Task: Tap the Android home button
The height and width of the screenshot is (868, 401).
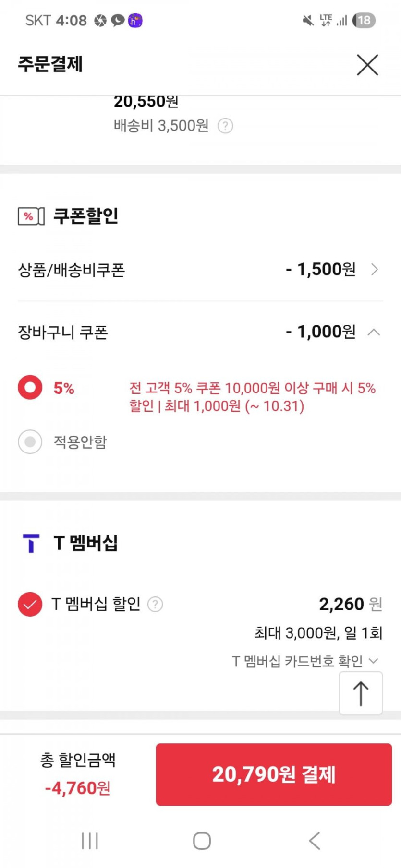Action: 202,841
